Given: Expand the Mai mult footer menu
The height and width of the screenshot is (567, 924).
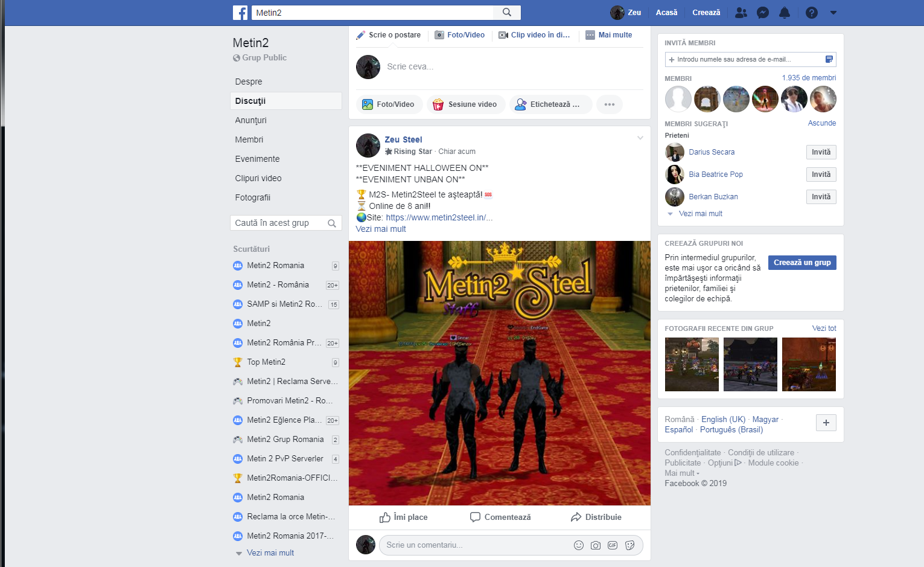Looking at the screenshot, I should [x=682, y=473].
